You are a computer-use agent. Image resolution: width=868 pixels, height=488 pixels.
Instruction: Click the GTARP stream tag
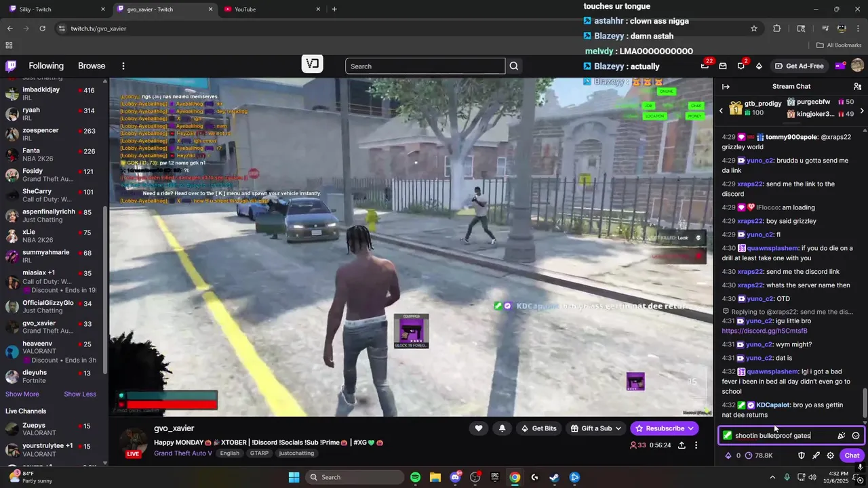coord(259,453)
